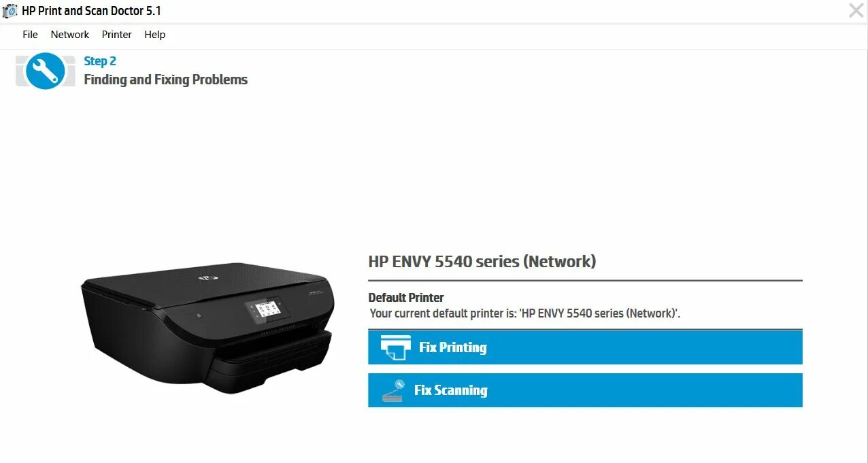Viewport: 868px width, 463px height.
Task: Open the File menu
Action: (x=30, y=35)
